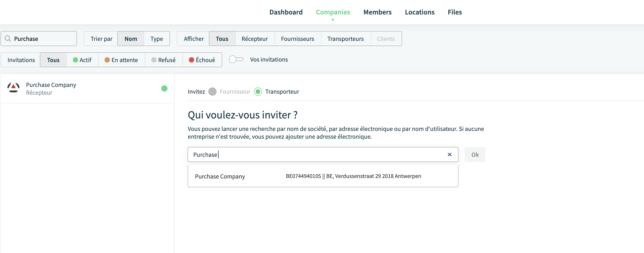Sort companies by Type
This screenshot has height=253, width=644.
click(x=157, y=39)
